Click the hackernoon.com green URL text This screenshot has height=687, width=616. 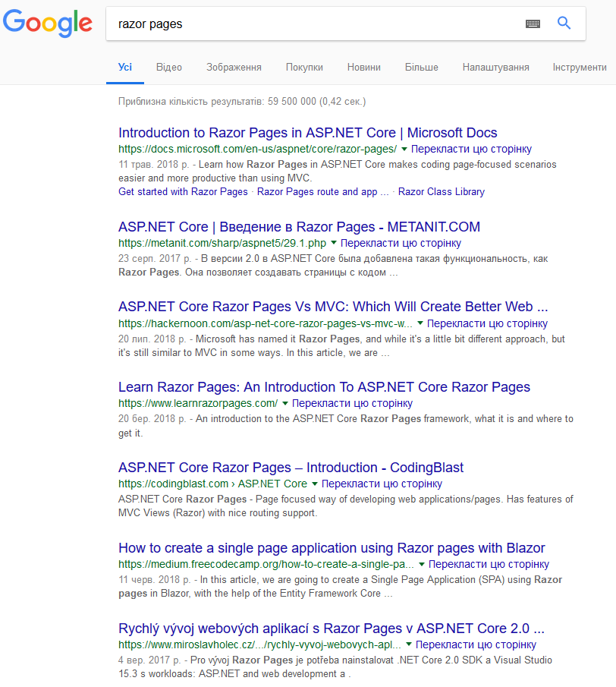pyautogui.click(x=266, y=323)
